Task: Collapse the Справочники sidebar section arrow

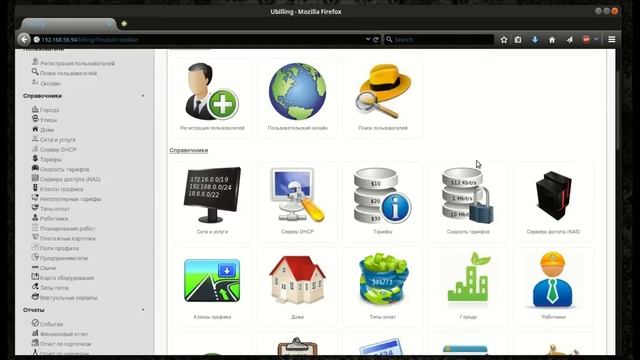Action: coord(143,96)
